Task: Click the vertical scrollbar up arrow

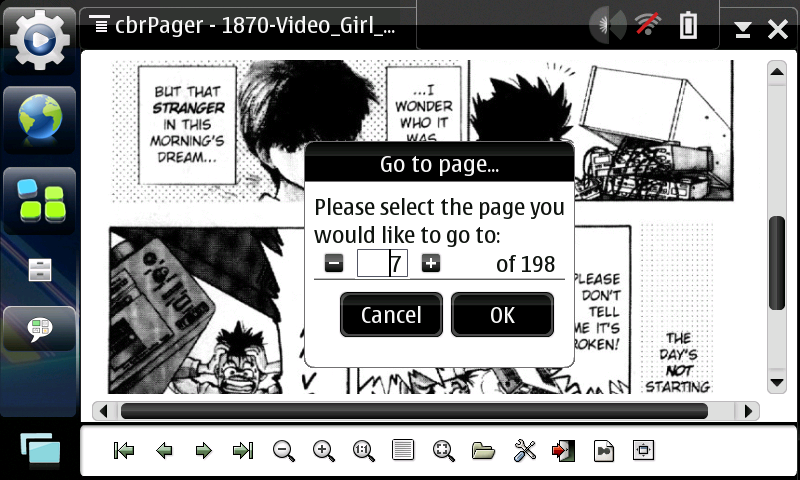Action: click(x=777, y=71)
